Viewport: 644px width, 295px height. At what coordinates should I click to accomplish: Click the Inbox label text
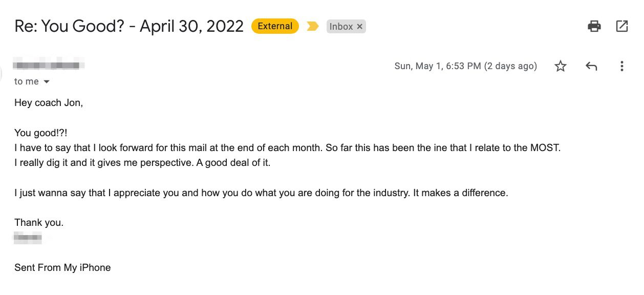point(341,27)
